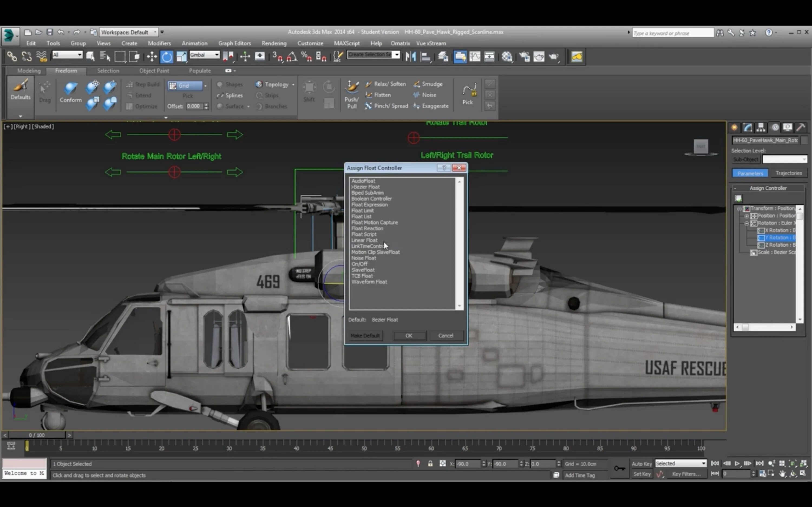812x507 pixels.
Task: Click the Curve Editor toolbar icon
Action: [475, 56]
